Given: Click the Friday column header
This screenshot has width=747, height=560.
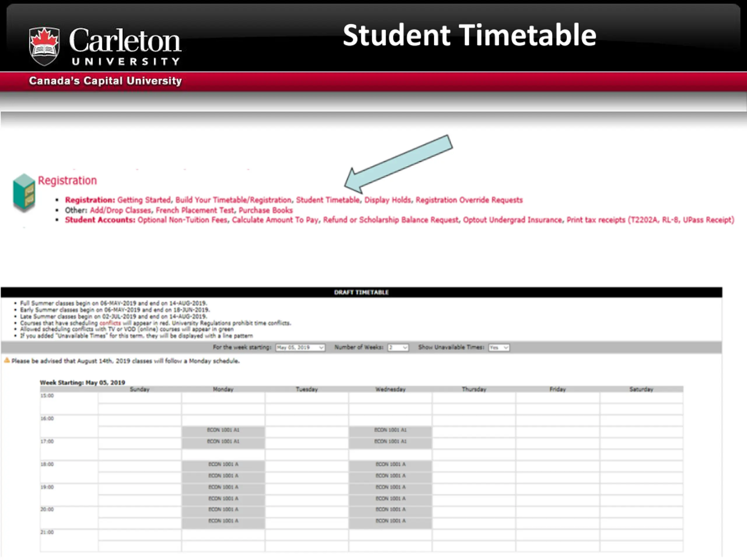Looking at the screenshot, I should [x=558, y=389].
